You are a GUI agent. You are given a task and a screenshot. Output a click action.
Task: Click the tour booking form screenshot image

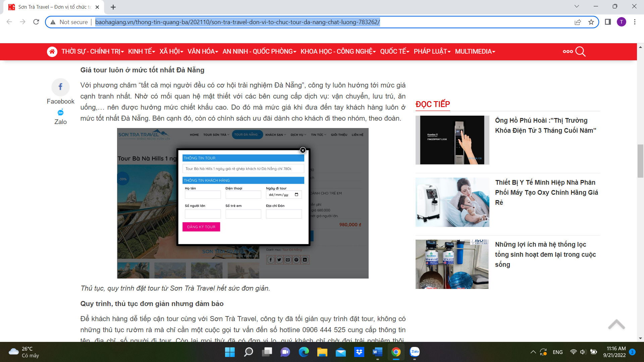[x=243, y=203]
